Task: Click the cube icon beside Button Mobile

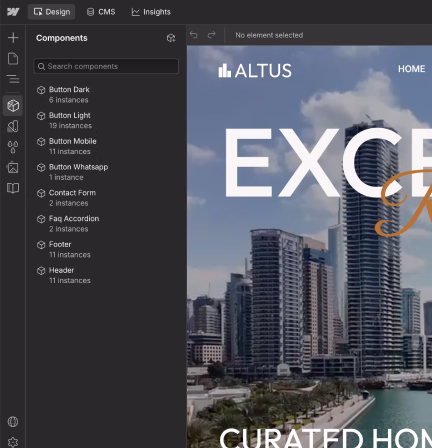Action: point(41,142)
